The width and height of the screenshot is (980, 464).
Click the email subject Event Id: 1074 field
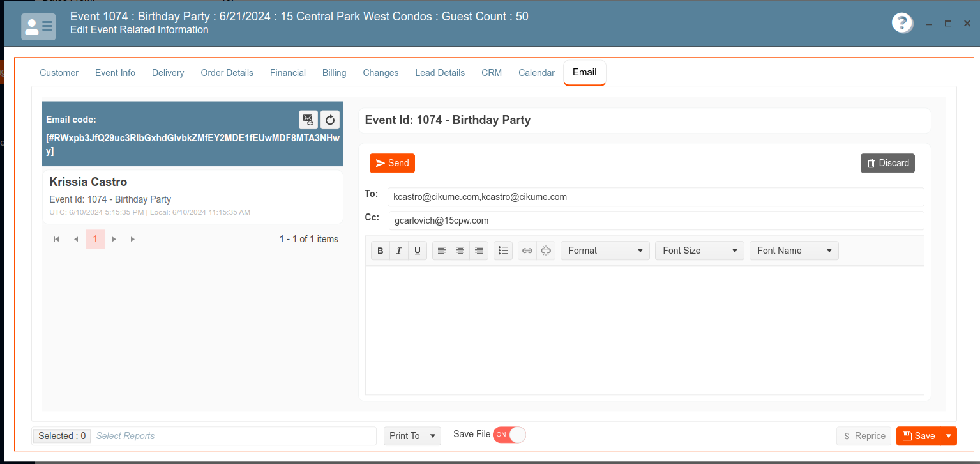pos(645,120)
